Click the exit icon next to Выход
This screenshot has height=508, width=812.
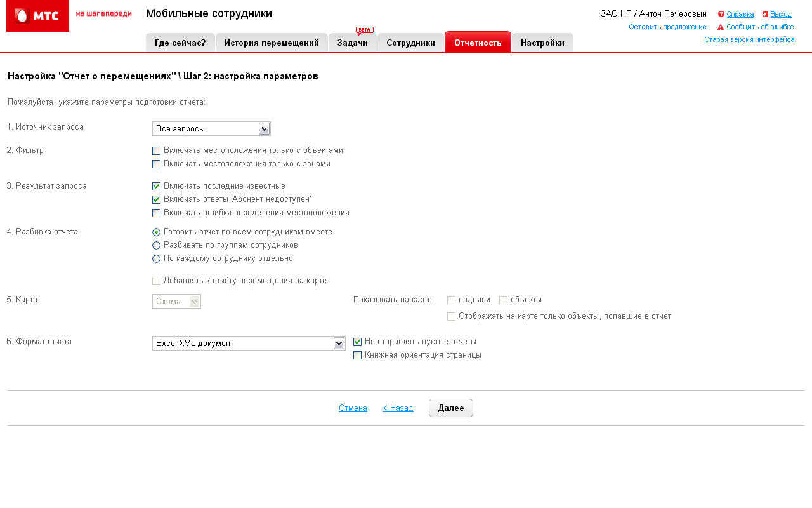tap(766, 14)
